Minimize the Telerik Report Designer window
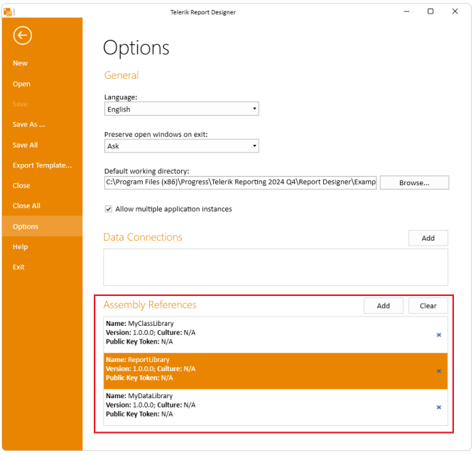Viewport: 476px width, 455px height. pos(406,11)
